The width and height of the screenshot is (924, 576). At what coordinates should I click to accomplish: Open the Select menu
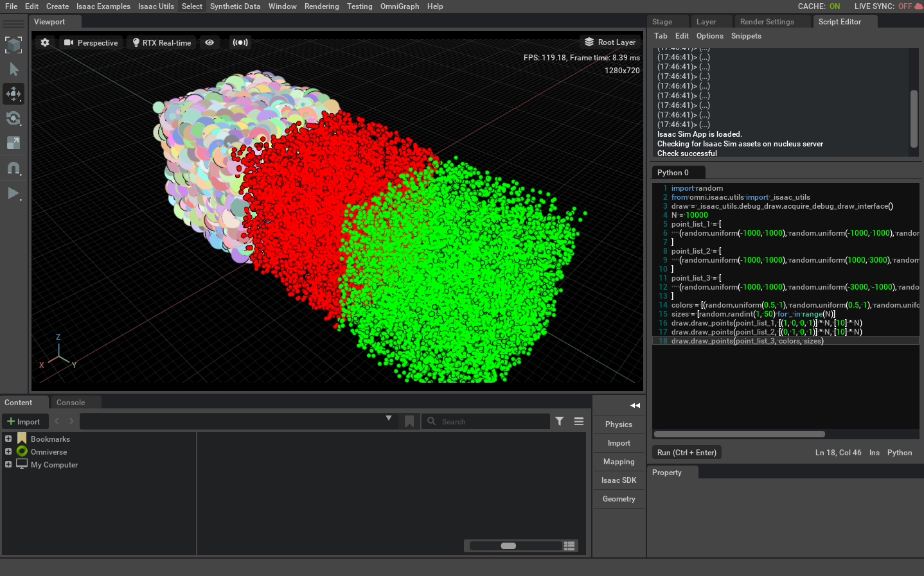(x=192, y=6)
